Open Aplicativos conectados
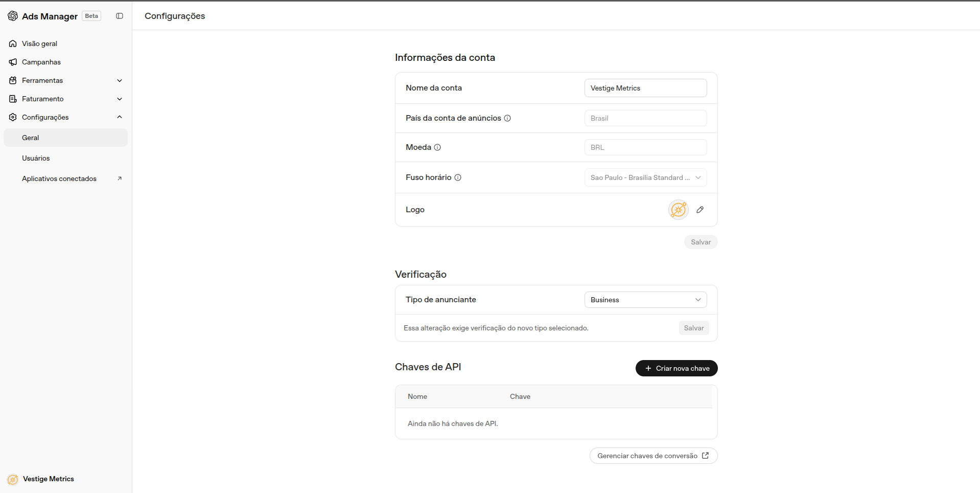The image size is (980, 493). tap(66, 178)
